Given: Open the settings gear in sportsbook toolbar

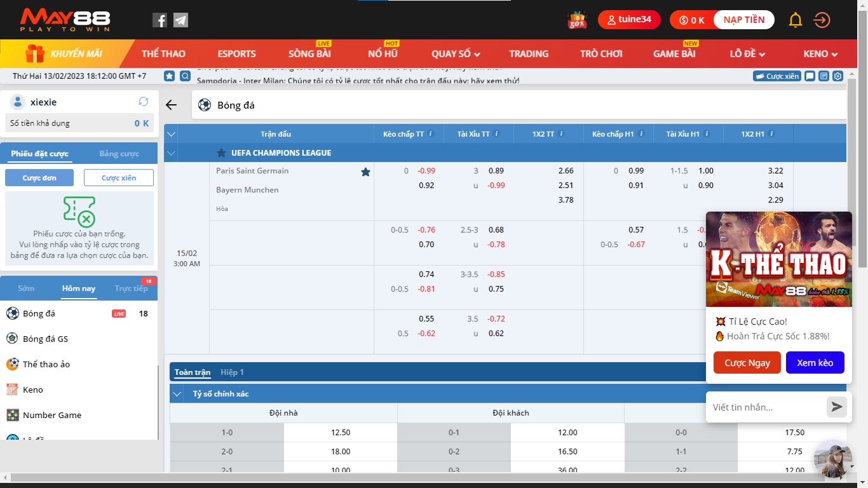Looking at the screenshot, I should 838,76.
